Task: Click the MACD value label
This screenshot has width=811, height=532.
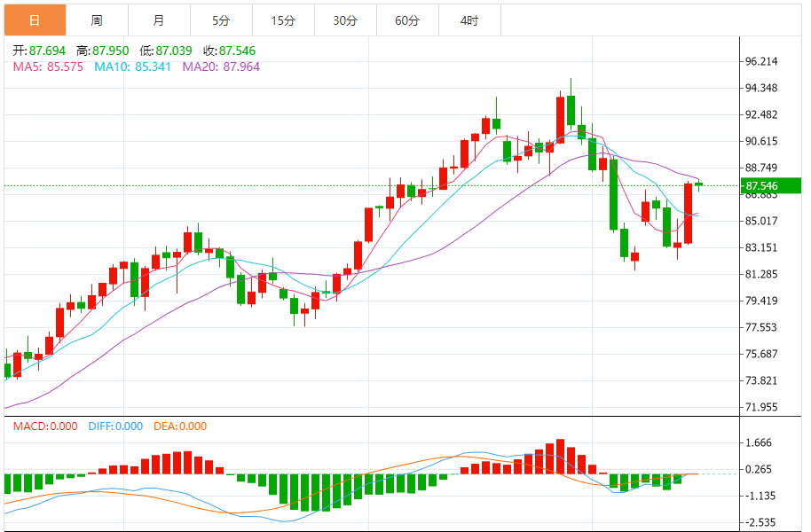Action: 45,426
